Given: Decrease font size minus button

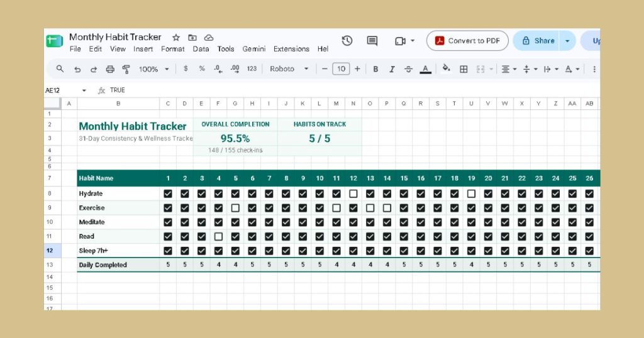Looking at the screenshot, I should (x=325, y=69).
